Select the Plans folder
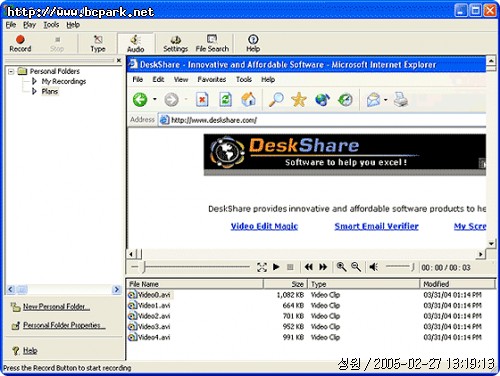The height and width of the screenshot is (376, 500). tap(50, 91)
